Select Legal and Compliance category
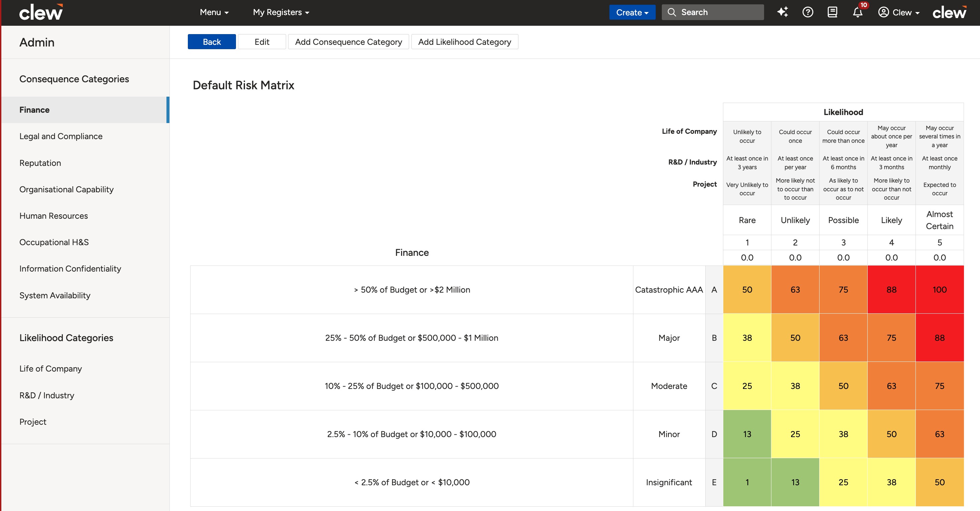980x511 pixels. 85,136
